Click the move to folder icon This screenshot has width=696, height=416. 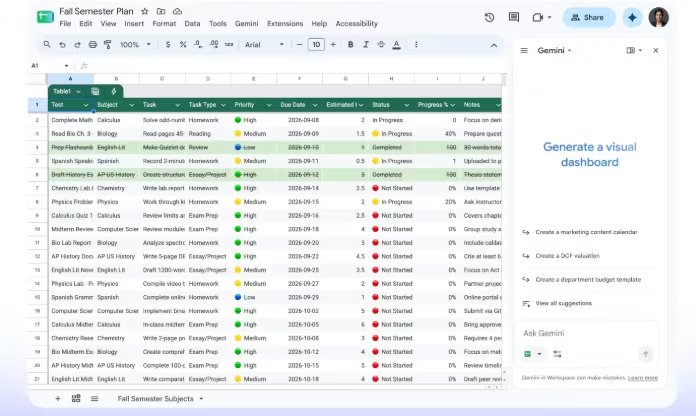161,12
